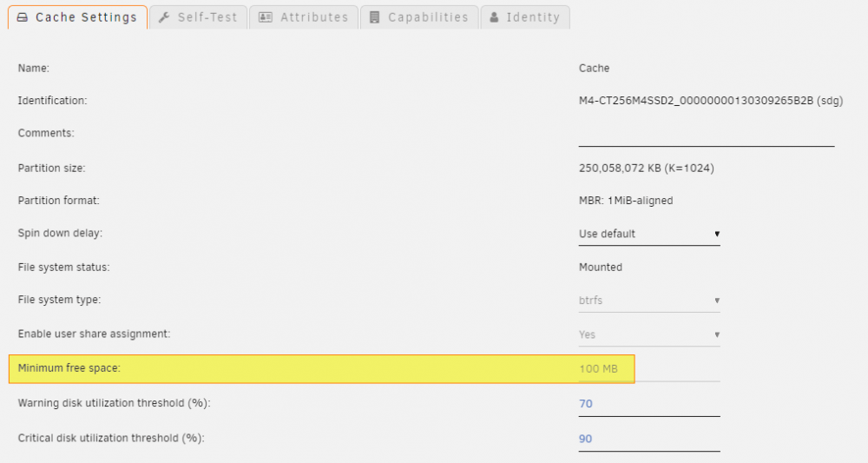Switch to the Attributes tab
868x463 pixels.
[x=304, y=17]
